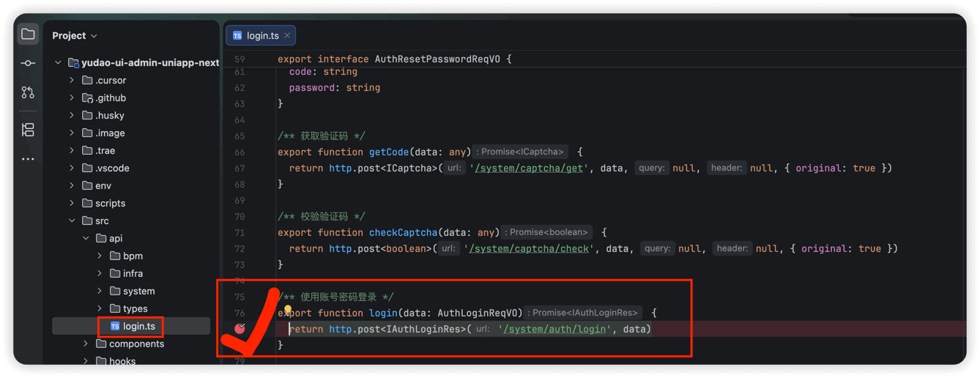Open the Project tool window folder icon
The image size is (980, 378).
point(28,34)
